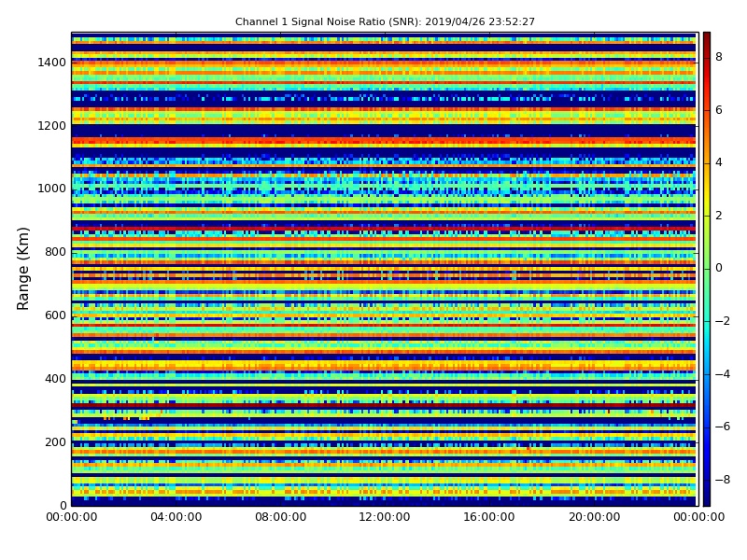Click the plot title Channel 1 Signal Noise Ratio
Screen dimensions: 747x560
(385, 21)
